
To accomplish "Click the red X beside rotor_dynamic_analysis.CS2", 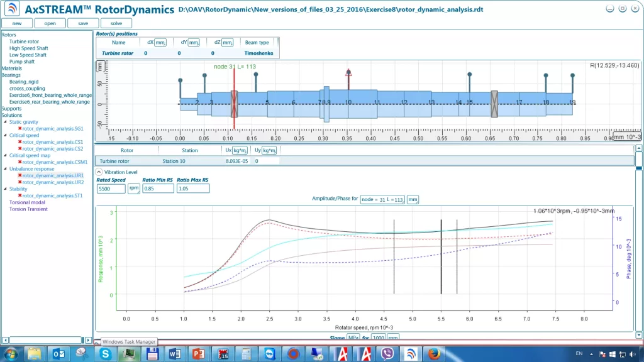I will (x=19, y=148).
